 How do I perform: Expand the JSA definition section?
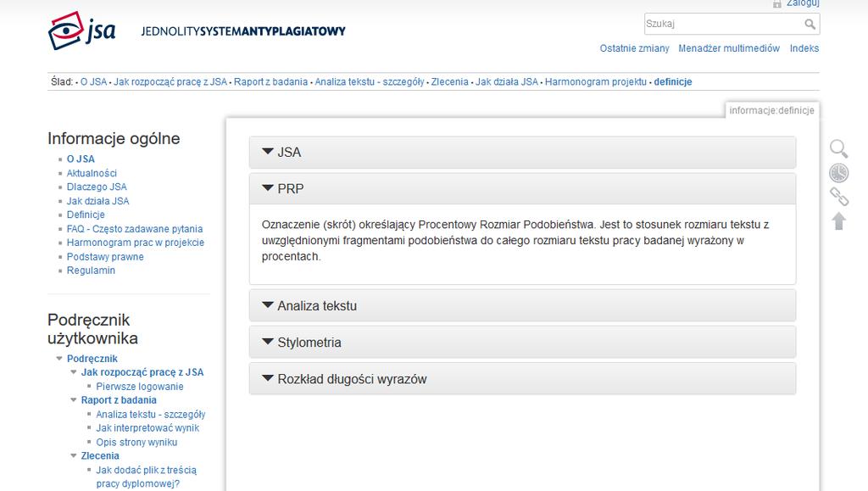(522, 153)
